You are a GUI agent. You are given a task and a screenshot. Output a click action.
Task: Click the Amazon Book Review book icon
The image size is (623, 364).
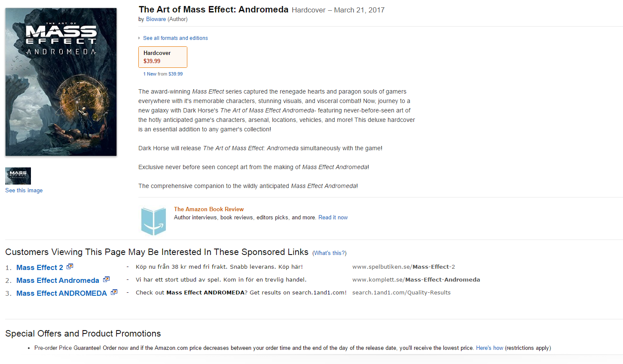coord(153,221)
